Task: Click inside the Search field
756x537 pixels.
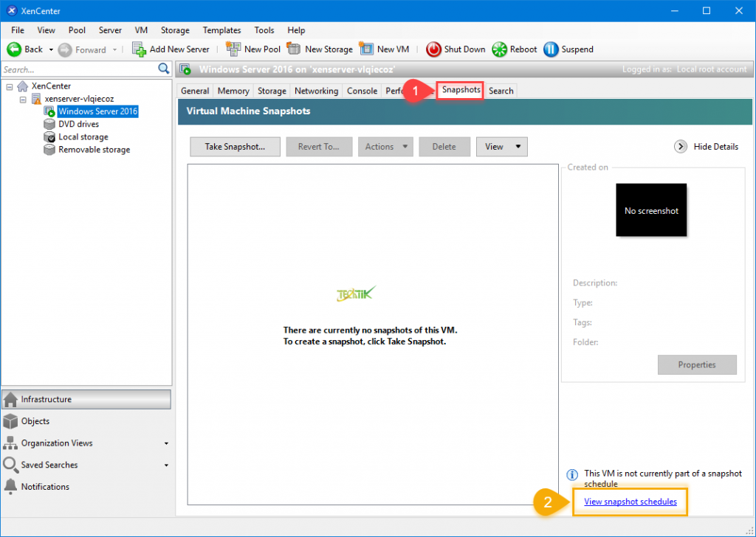Action: click(x=74, y=68)
